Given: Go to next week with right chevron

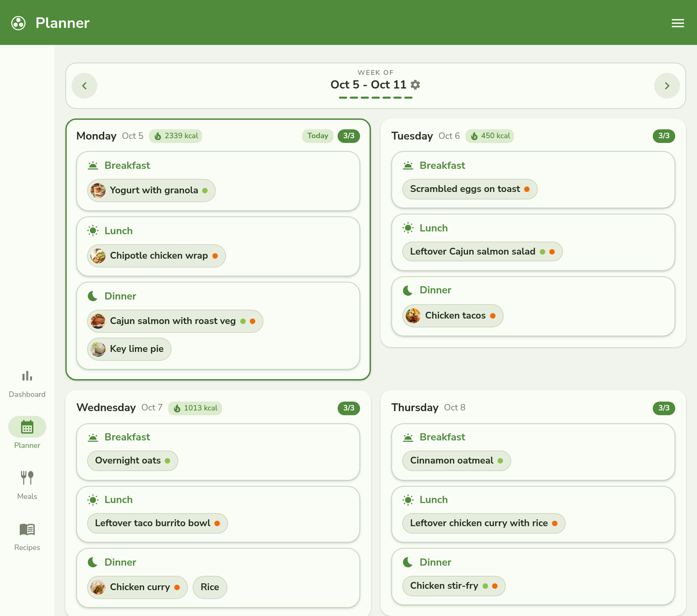Looking at the screenshot, I should (x=667, y=86).
